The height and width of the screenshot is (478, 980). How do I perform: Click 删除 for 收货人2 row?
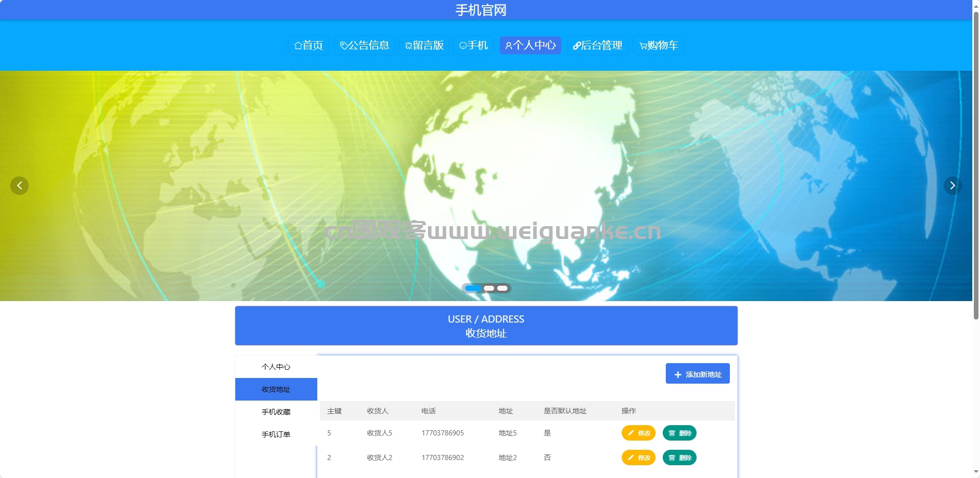pyautogui.click(x=680, y=457)
